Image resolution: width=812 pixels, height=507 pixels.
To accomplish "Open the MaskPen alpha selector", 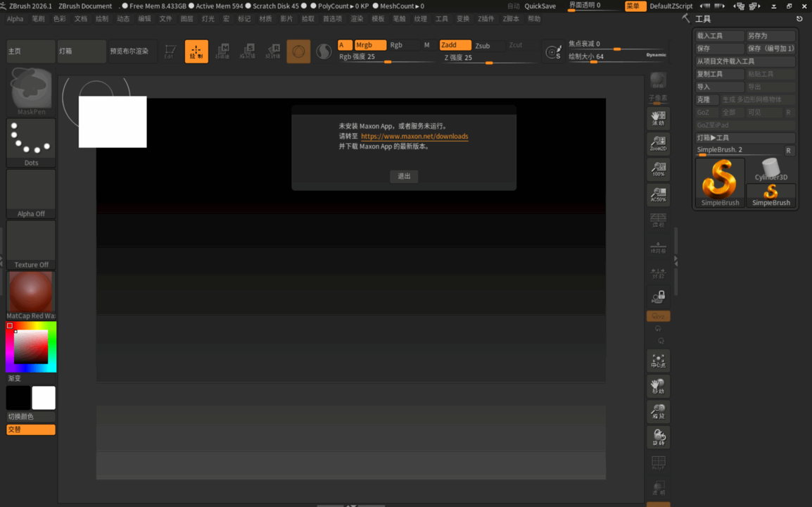I will tap(30, 88).
